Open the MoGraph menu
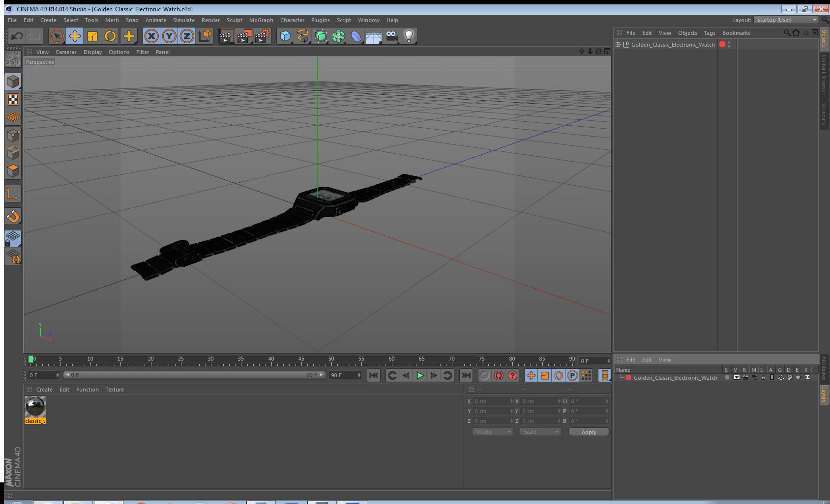Image resolution: width=830 pixels, height=504 pixels. [261, 20]
